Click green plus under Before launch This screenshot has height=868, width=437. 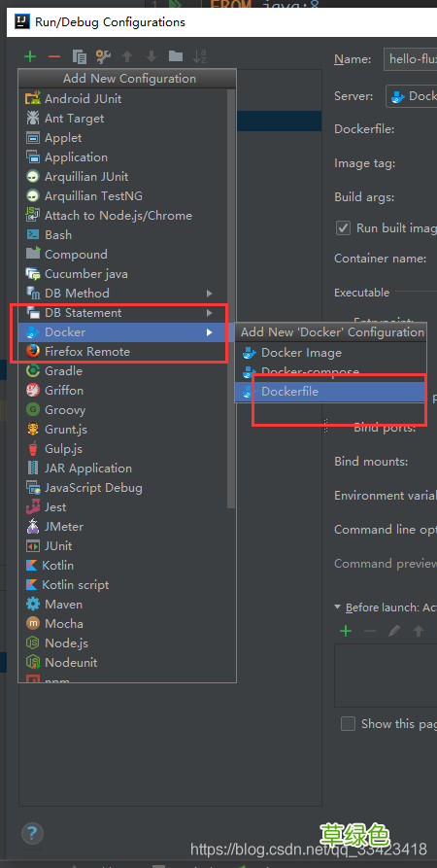346,631
